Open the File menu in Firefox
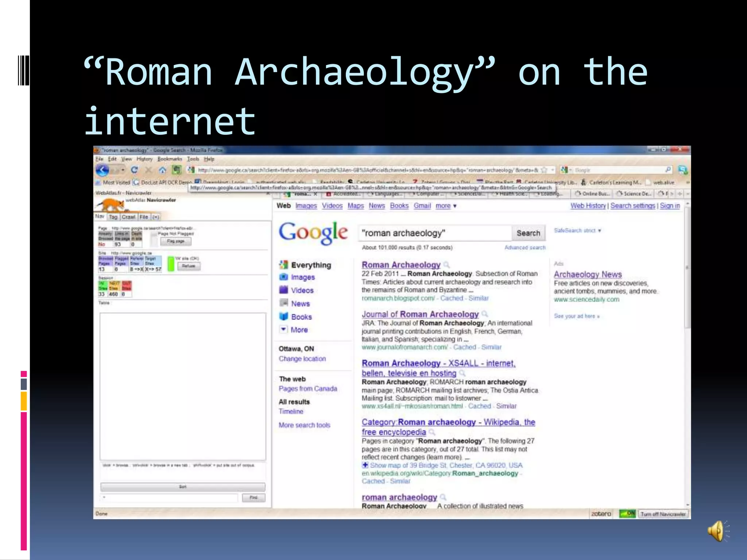This screenshot has width=747, height=560. (99, 159)
